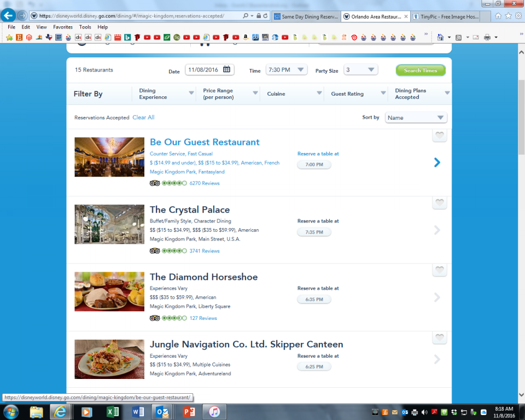525x420 pixels.
Task: Toggle heart on The Crystal Palace
Action: (439, 203)
